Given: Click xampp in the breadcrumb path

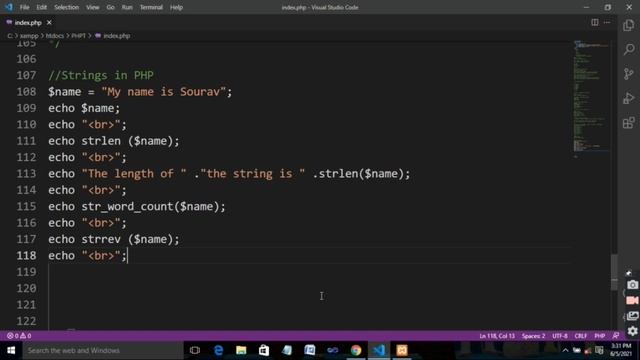Looking at the screenshot, I should (x=29, y=36).
